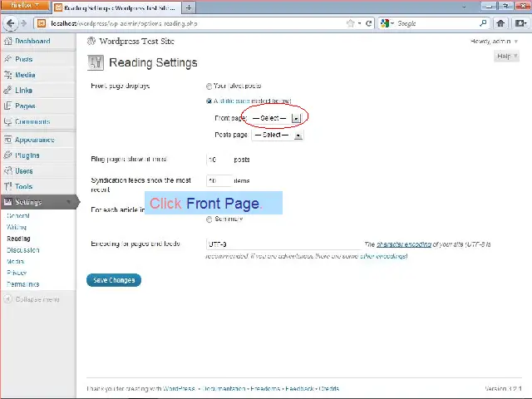Click the Save Changes button
This screenshot has width=532, height=399.
[x=114, y=280]
